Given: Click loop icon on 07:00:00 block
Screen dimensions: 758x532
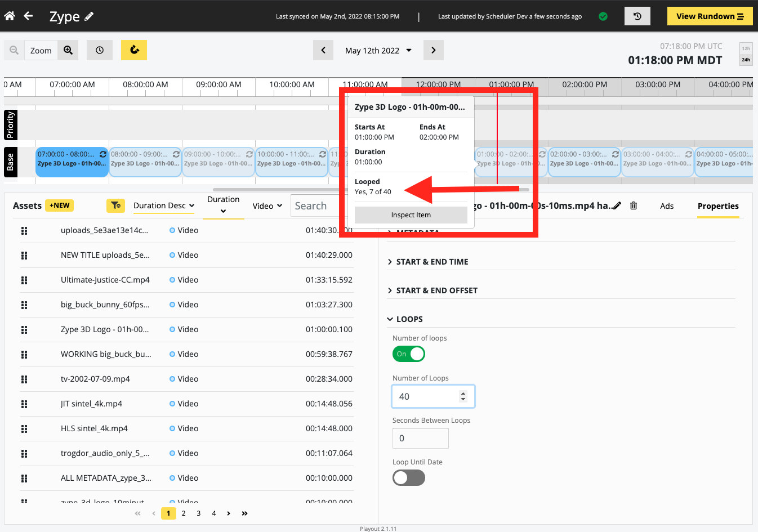Looking at the screenshot, I should (103, 154).
